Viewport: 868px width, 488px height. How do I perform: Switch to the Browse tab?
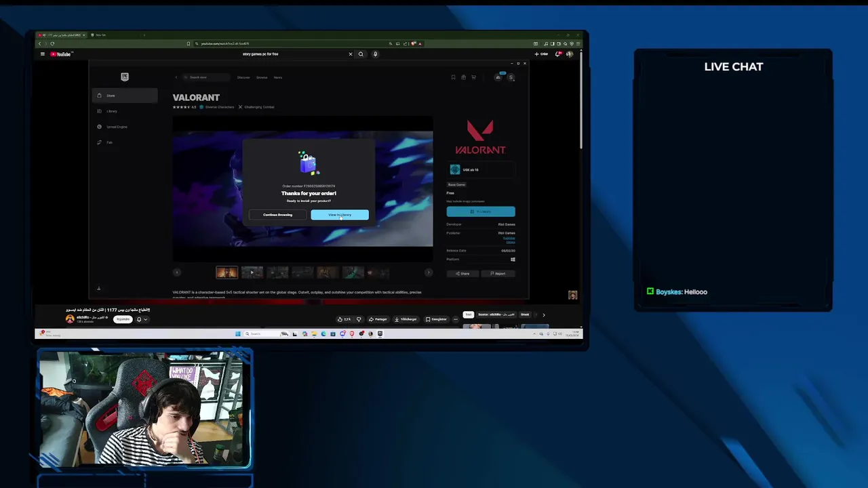click(x=262, y=77)
